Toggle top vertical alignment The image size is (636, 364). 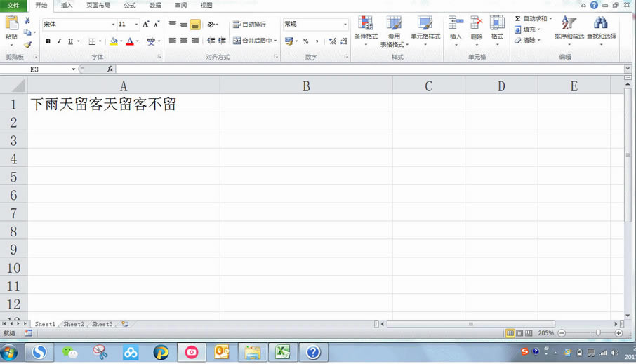click(x=173, y=25)
